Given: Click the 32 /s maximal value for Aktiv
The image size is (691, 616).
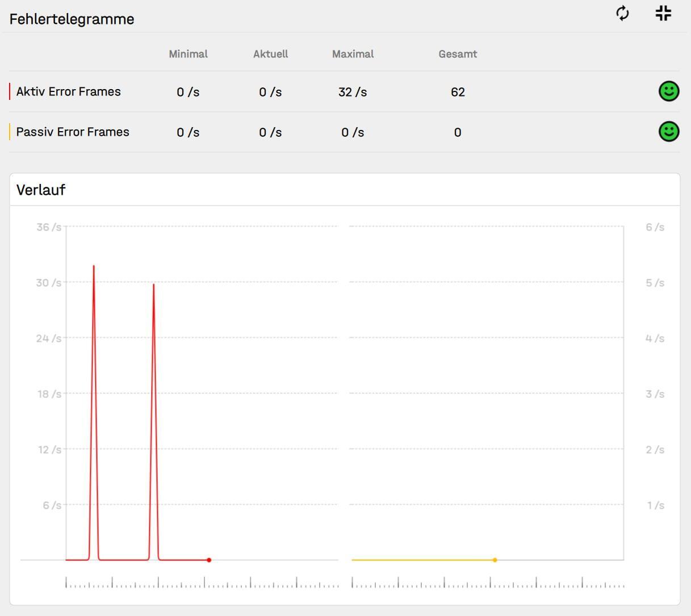Looking at the screenshot, I should tap(353, 92).
